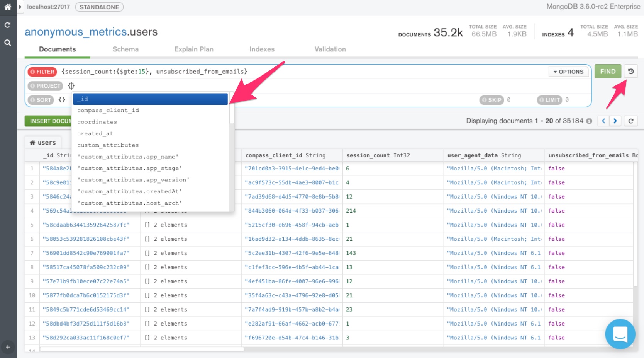The height and width of the screenshot is (358, 644).
Task: Switch to the Documents tab
Action: coord(57,49)
